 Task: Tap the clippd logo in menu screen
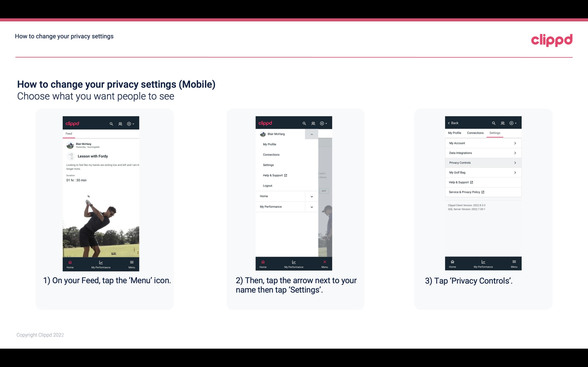(x=265, y=123)
